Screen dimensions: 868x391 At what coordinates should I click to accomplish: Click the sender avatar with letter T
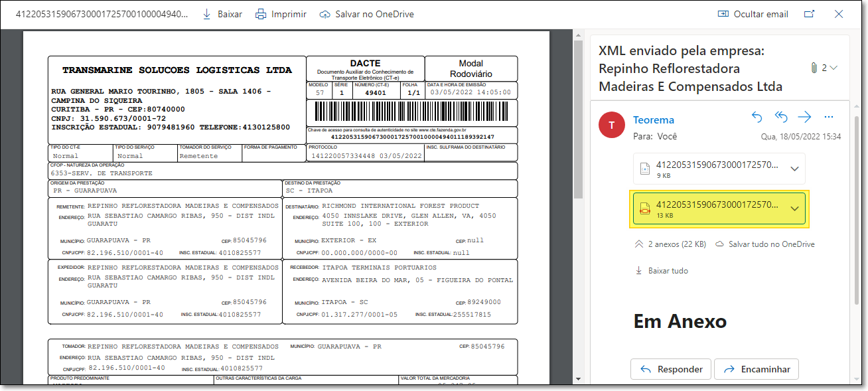click(611, 125)
